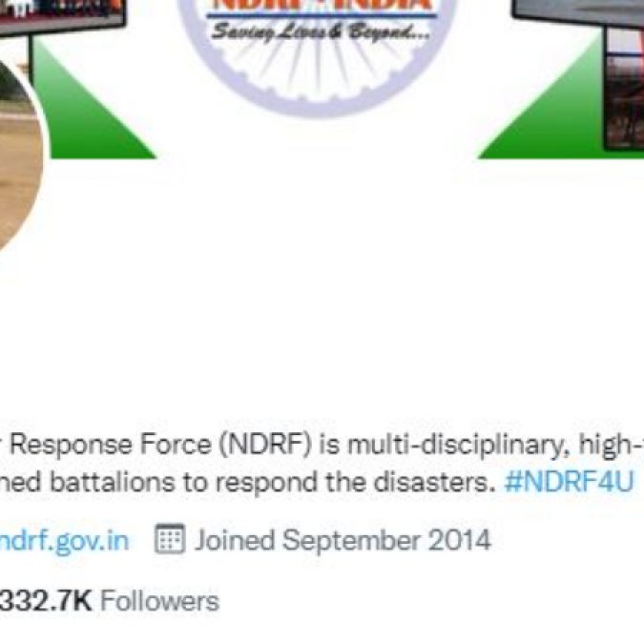
Task: Click the calendar icon beside Joined date
Action: (169, 538)
